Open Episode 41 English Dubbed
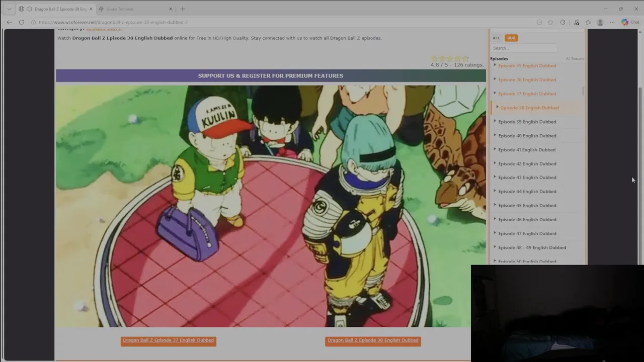This screenshot has height=362, width=644. (527, 150)
